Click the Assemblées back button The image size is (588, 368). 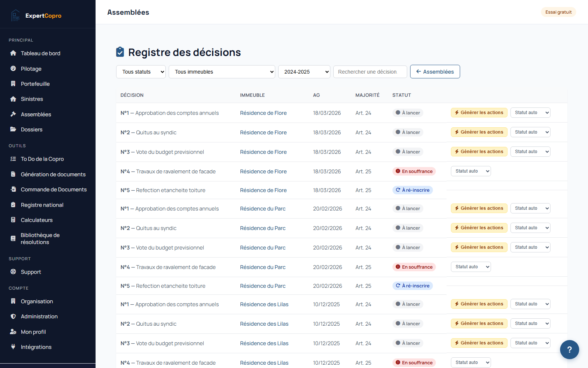[x=435, y=72]
